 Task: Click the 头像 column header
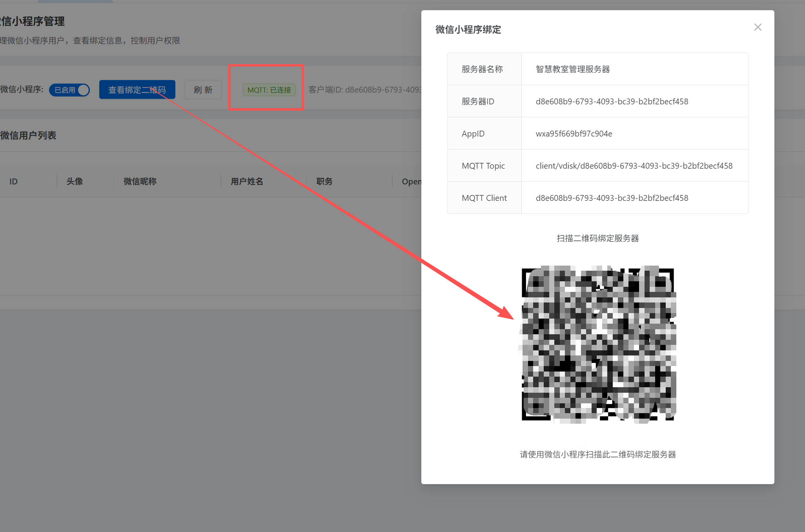75,181
